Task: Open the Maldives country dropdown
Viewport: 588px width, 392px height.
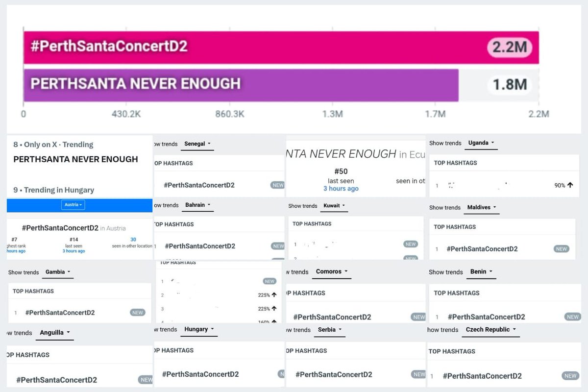Action: pos(482,208)
